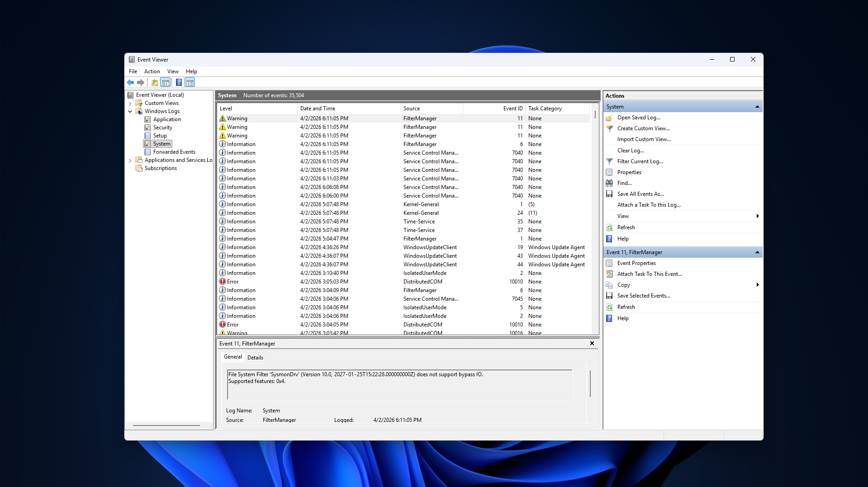This screenshot has width=868, height=487.
Task: Click the Save All Events As disk icon
Action: (x=609, y=194)
